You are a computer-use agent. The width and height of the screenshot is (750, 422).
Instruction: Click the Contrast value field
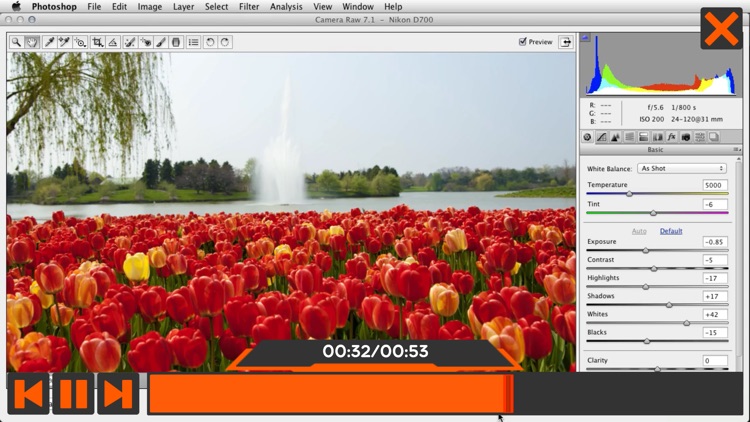(x=715, y=260)
